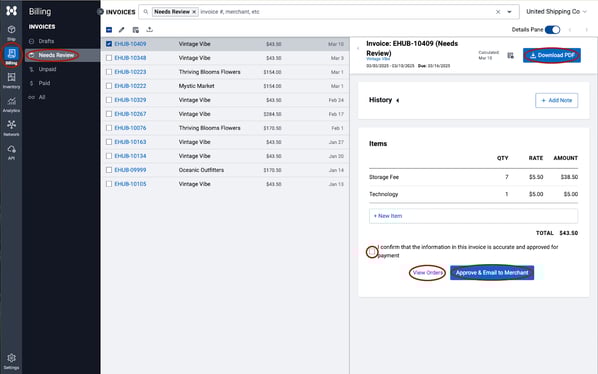Open the Network section icon

point(11,128)
